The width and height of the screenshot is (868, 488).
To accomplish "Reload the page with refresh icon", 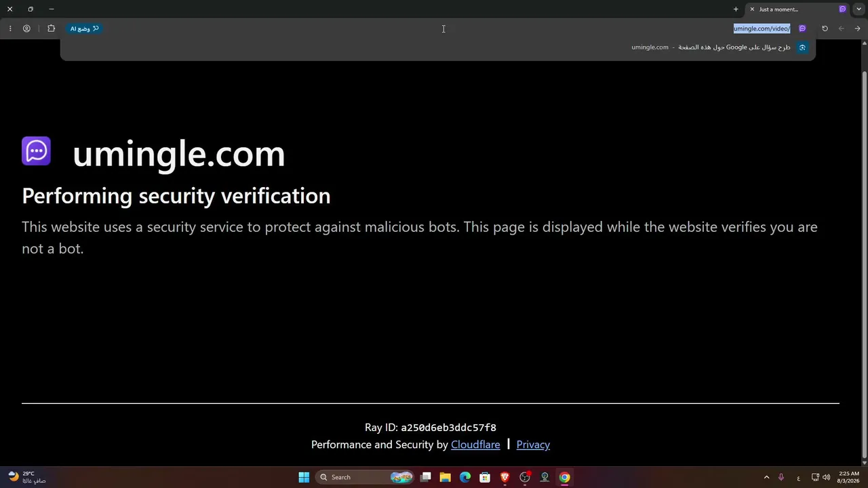I will click(825, 28).
